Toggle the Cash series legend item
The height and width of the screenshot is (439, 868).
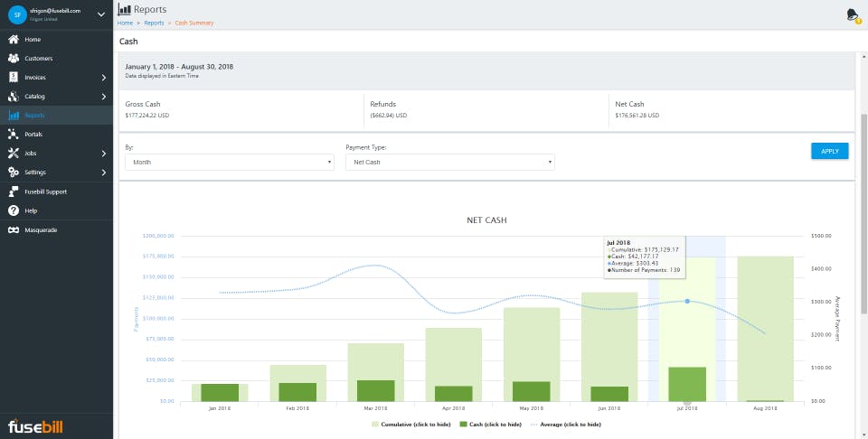click(491, 425)
